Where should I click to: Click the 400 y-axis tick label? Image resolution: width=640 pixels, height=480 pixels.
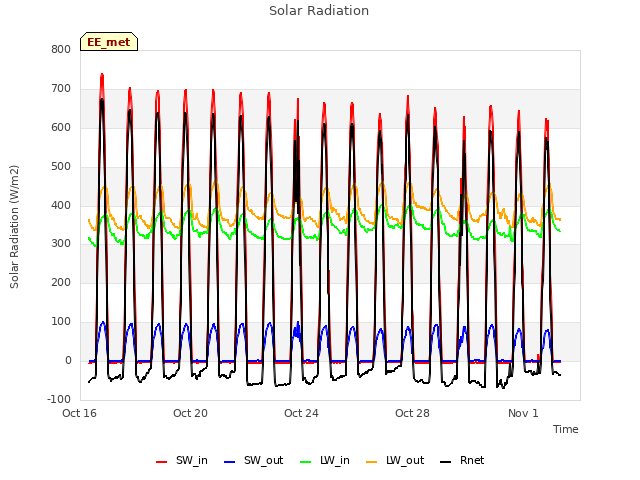[61, 205]
